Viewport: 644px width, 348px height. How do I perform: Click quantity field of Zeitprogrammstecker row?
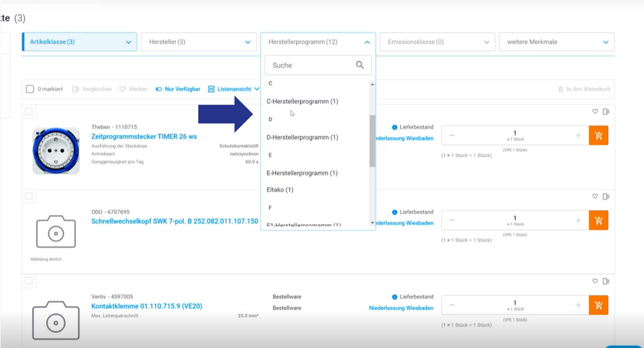point(515,135)
